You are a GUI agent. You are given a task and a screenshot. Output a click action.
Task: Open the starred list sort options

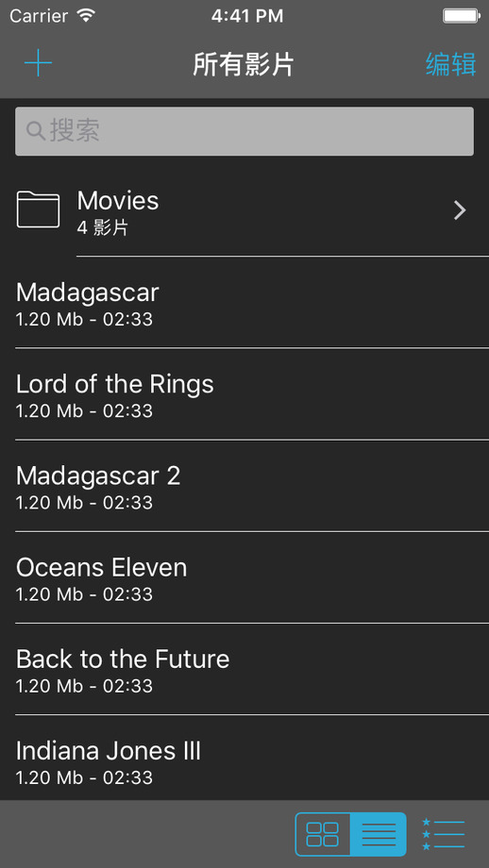[443, 834]
